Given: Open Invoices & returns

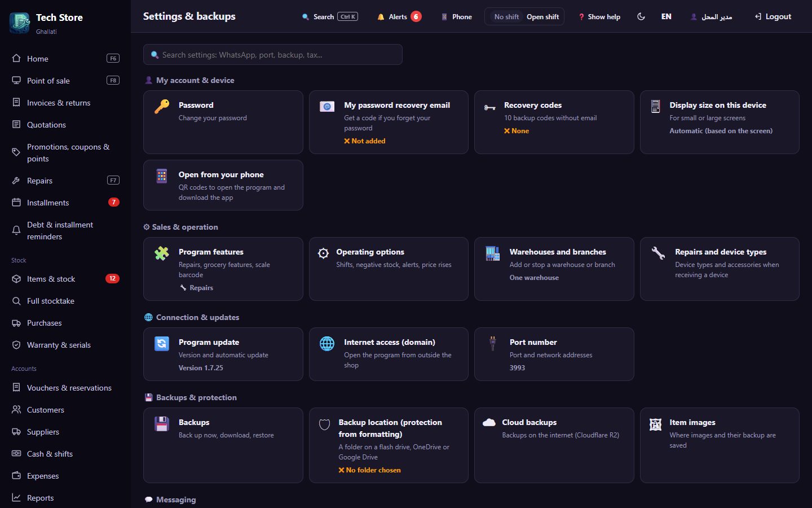Looking at the screenshot, I should [65, 103].
